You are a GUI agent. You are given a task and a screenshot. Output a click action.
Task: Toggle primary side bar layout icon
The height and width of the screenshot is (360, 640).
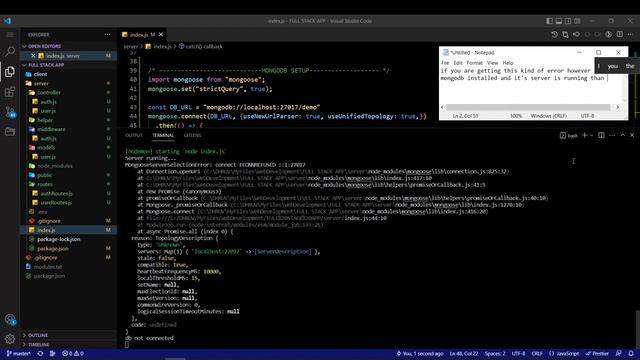[x=549, y=21]
